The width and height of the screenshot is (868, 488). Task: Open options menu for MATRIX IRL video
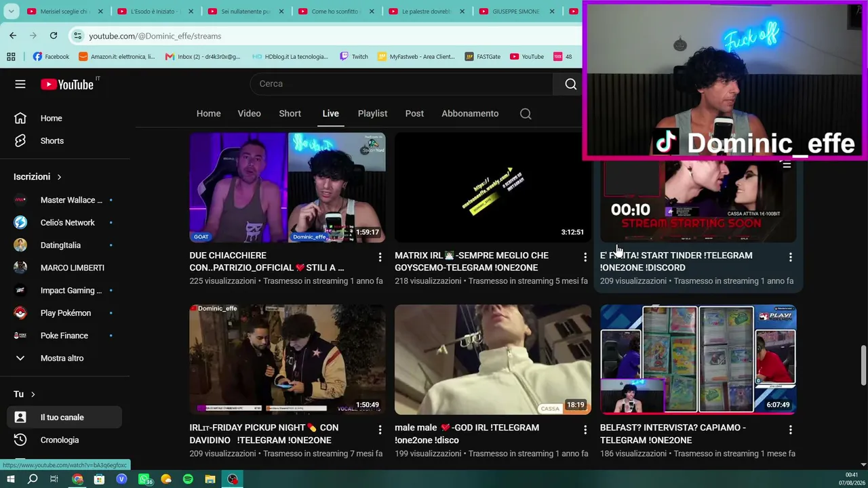(585, 258)
